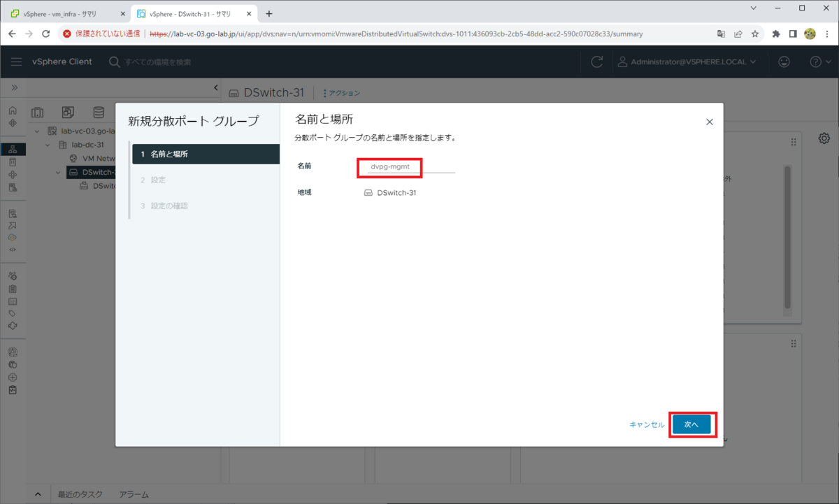Open Events calendar sidebar icon
The height and width of the screenshot is (504, 839).
(x=13, y=301)
